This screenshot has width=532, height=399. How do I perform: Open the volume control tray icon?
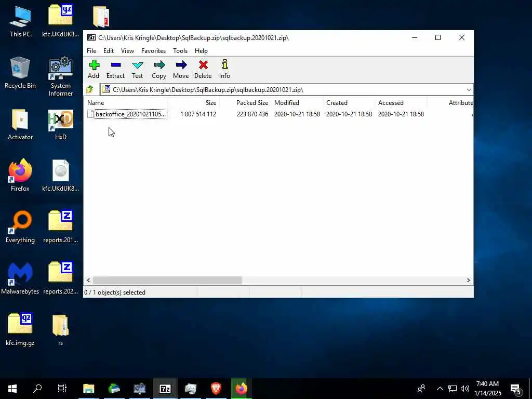pyautogui.click(x=465, y=389)
